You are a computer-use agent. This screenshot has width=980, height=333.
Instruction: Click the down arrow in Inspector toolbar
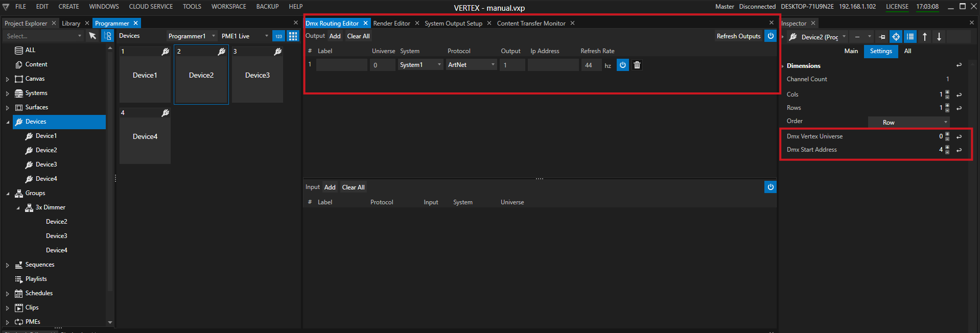pyautogui.click(x=939, y=37)
